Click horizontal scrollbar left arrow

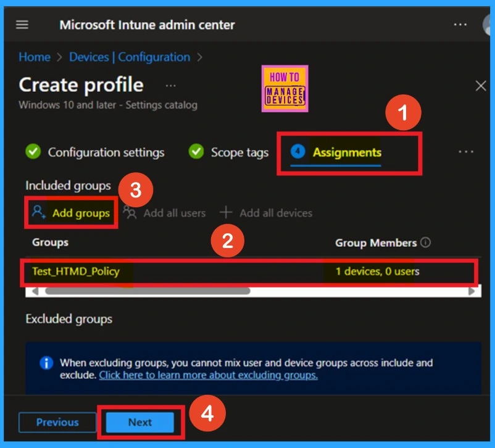coord(35,291)
